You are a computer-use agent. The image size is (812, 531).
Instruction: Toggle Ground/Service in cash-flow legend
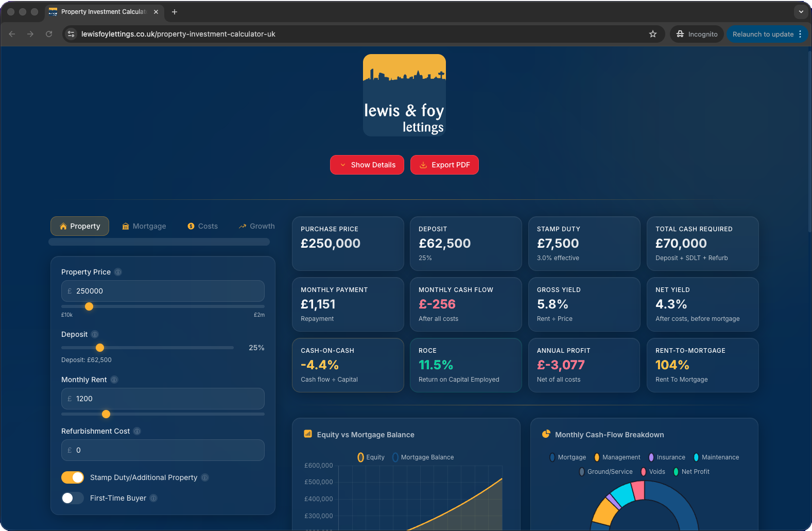606,472
